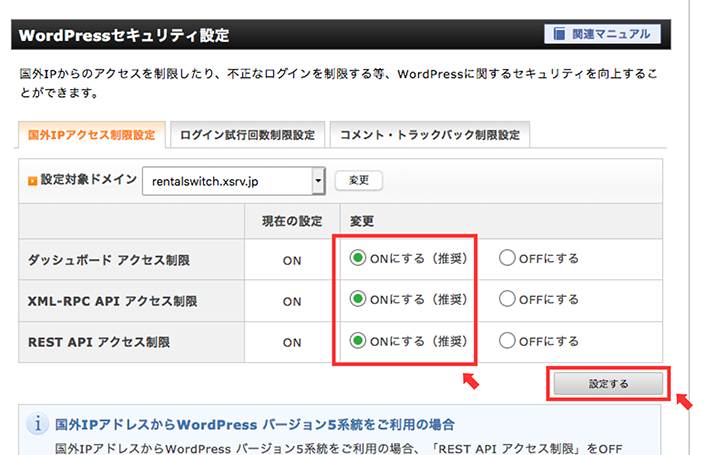Click the 現在の設定 column header
720x455 pixels.
point(292,221)
